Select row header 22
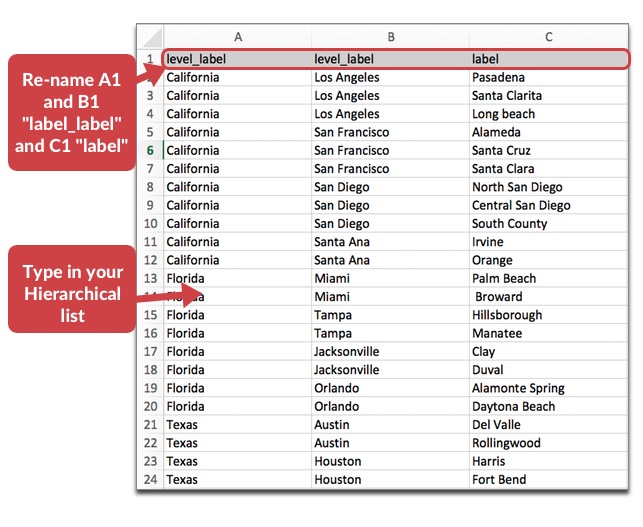 click(150, 443)
